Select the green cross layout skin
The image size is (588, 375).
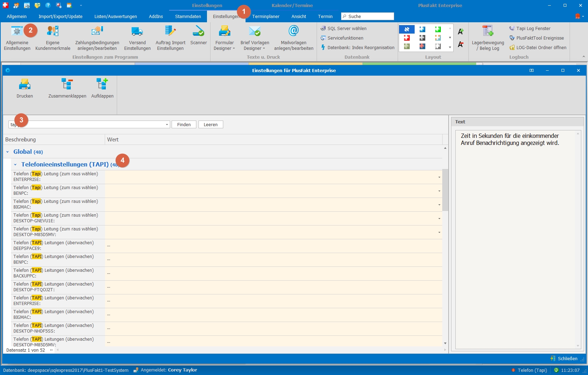pyautogui.click(x=438, y=29)
